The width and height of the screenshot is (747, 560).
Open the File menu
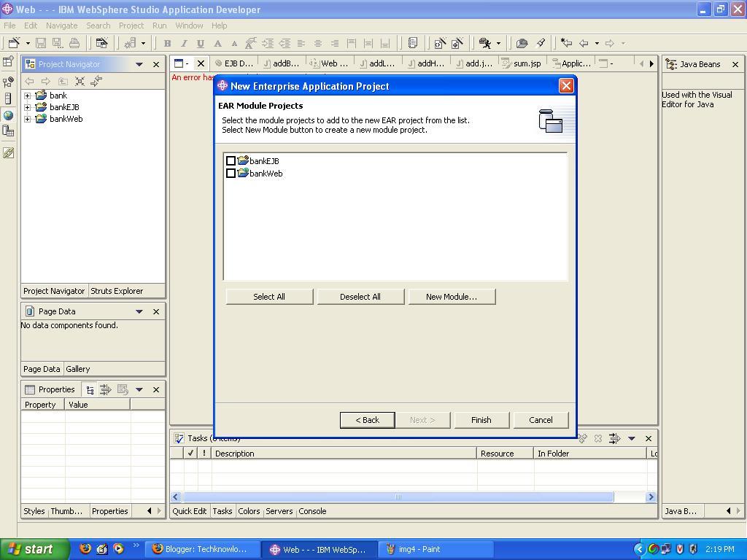tap(9, 26)
